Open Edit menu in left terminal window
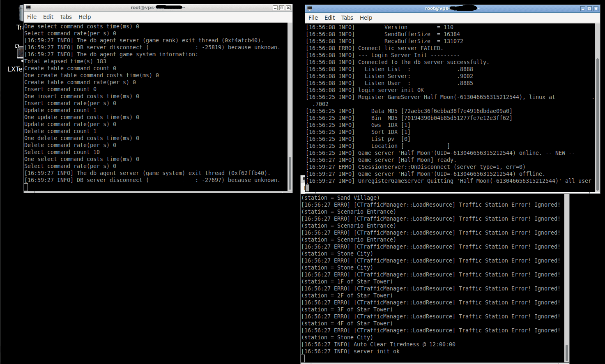 tap(48, 17)
